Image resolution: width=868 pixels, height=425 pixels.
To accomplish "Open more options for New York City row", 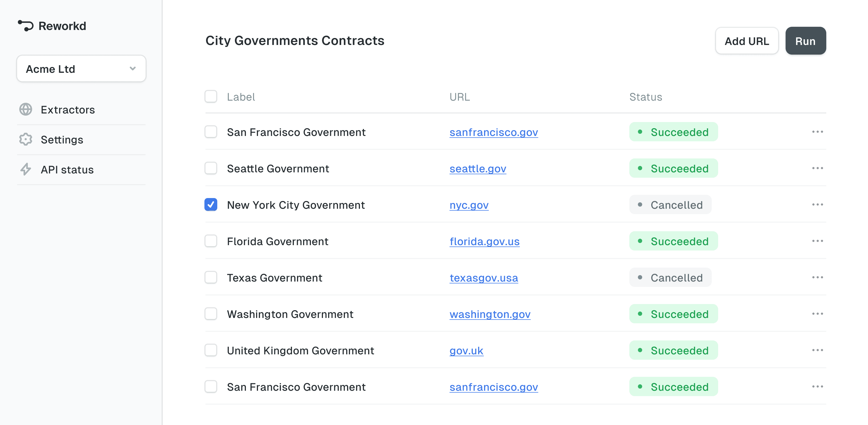I will coord(817,204).
